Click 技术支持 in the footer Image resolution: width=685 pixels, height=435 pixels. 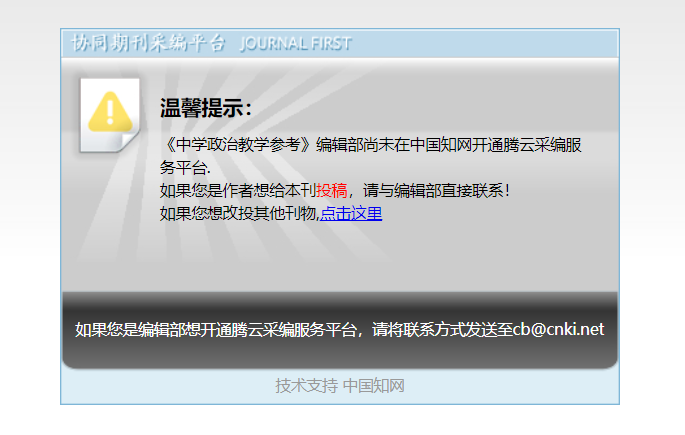pyautogui.click(x=306, y=386)
